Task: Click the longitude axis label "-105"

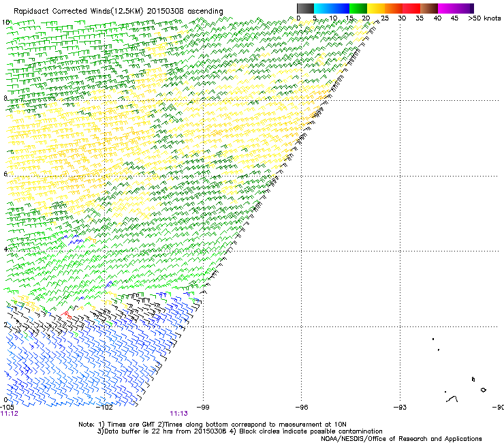Action: [7, 408]
